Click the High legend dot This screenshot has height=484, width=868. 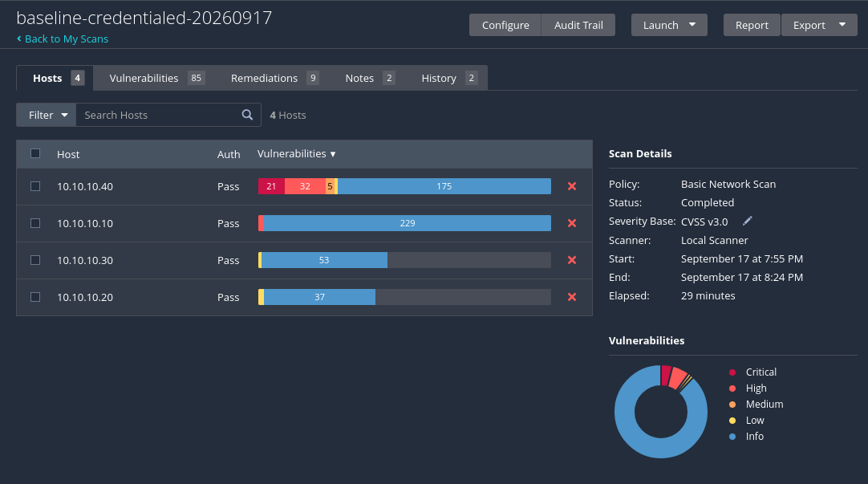point(732,388)
